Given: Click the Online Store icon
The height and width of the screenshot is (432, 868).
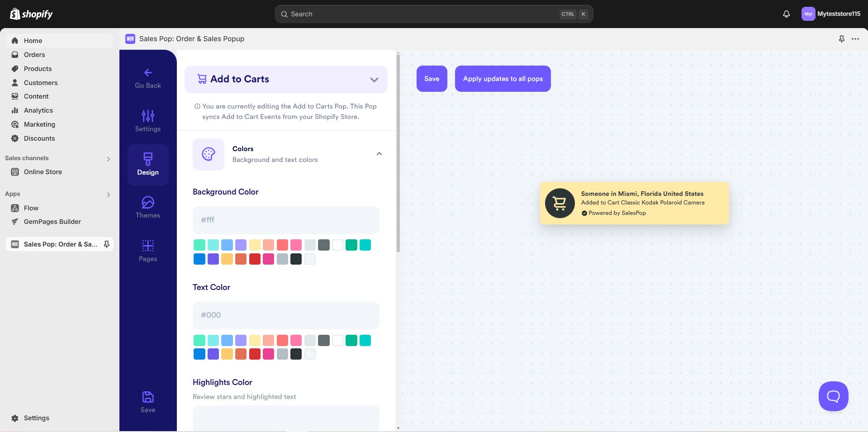Looking at the screenshot, I should (15, 172).
